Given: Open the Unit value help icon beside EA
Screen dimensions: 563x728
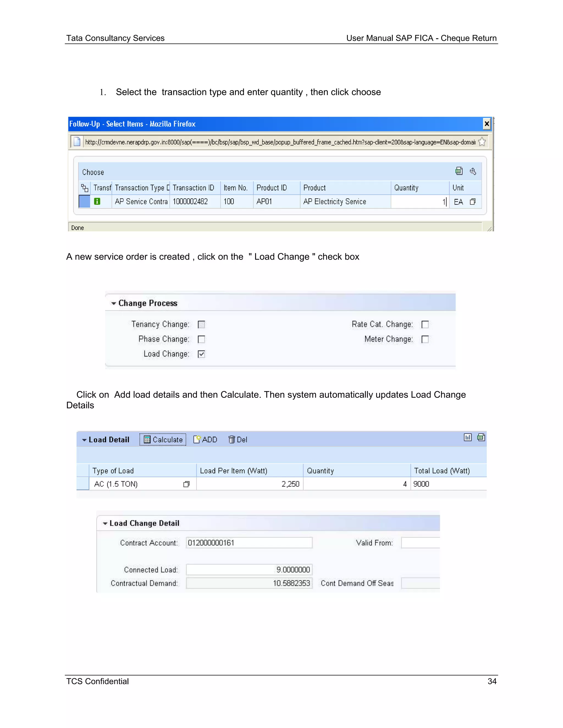Looking at the screenshot, I should (x=473, y=202).
